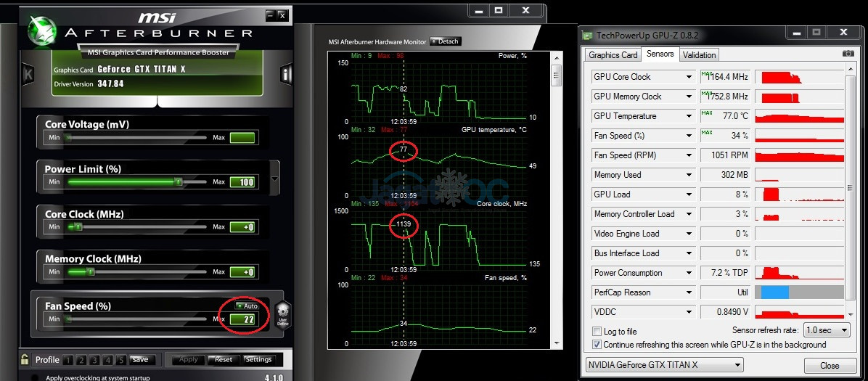This screenshot has width=868, height=381.
Task: Click the profile lock padlock icon
Action: click(25, 359)
